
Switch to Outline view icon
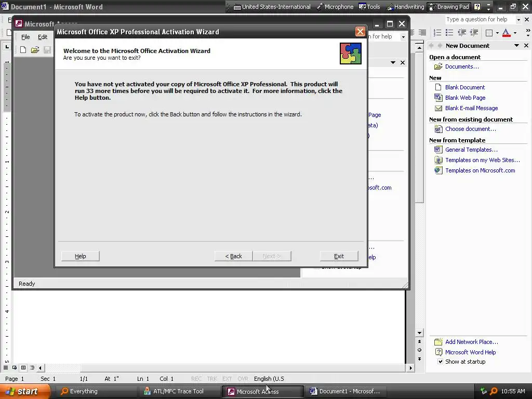32,367
